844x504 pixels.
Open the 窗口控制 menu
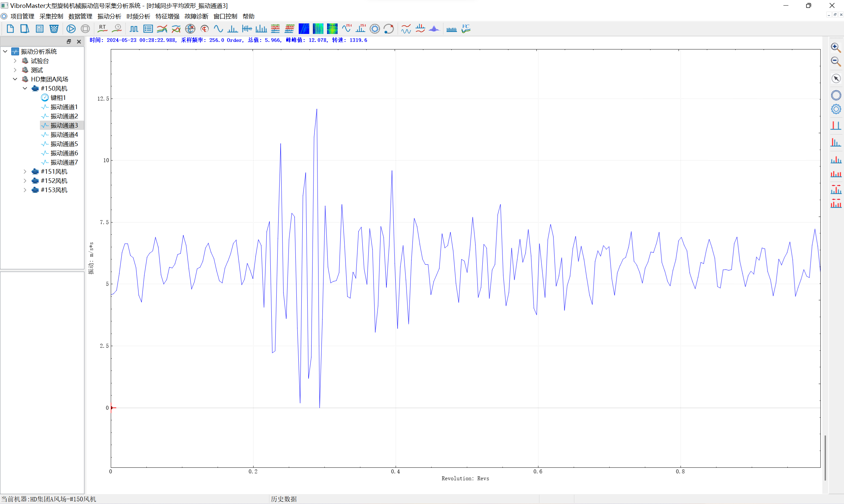pos(226,16)
